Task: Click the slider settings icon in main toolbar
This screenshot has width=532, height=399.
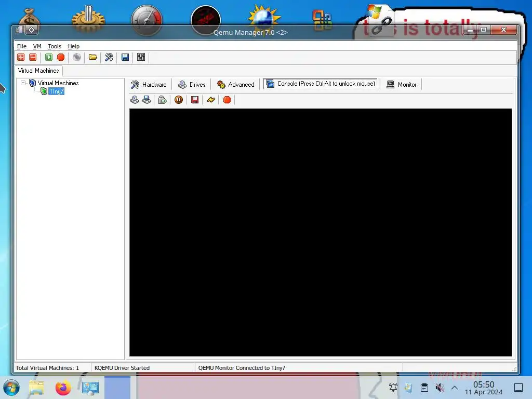Action: coord(141,57)
